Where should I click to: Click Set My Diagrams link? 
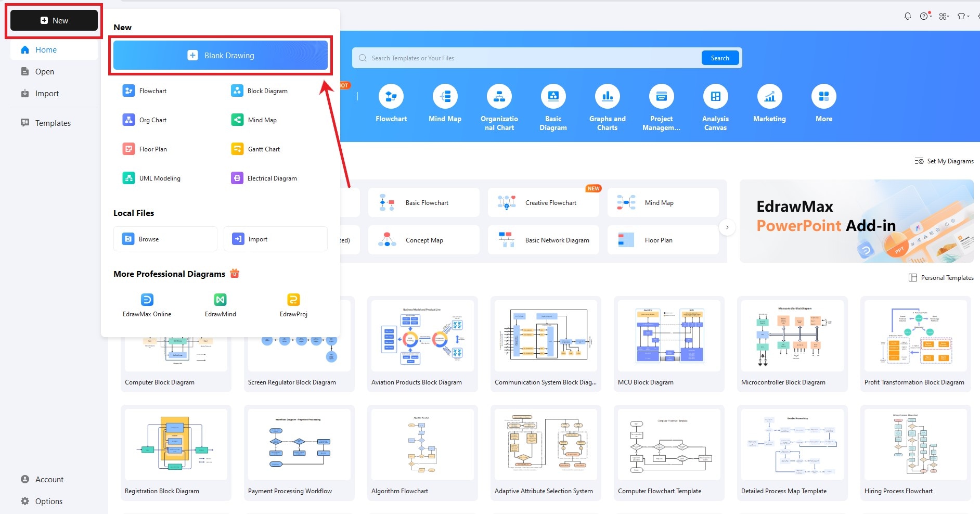click(944, 161)
